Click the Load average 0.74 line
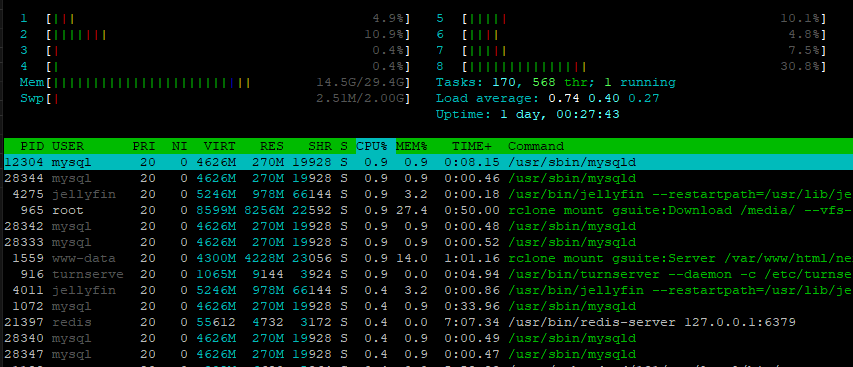 click(x=547, y=98)
